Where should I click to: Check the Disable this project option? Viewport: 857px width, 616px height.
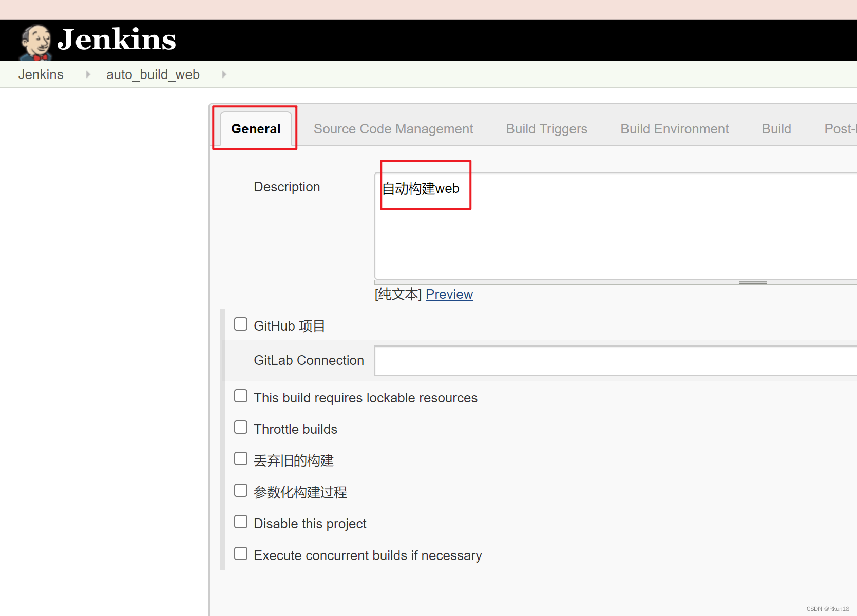click(241, 522)
